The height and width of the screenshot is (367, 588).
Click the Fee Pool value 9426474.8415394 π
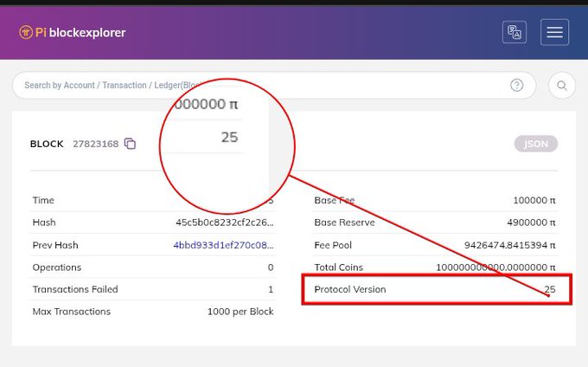(509, 245)
